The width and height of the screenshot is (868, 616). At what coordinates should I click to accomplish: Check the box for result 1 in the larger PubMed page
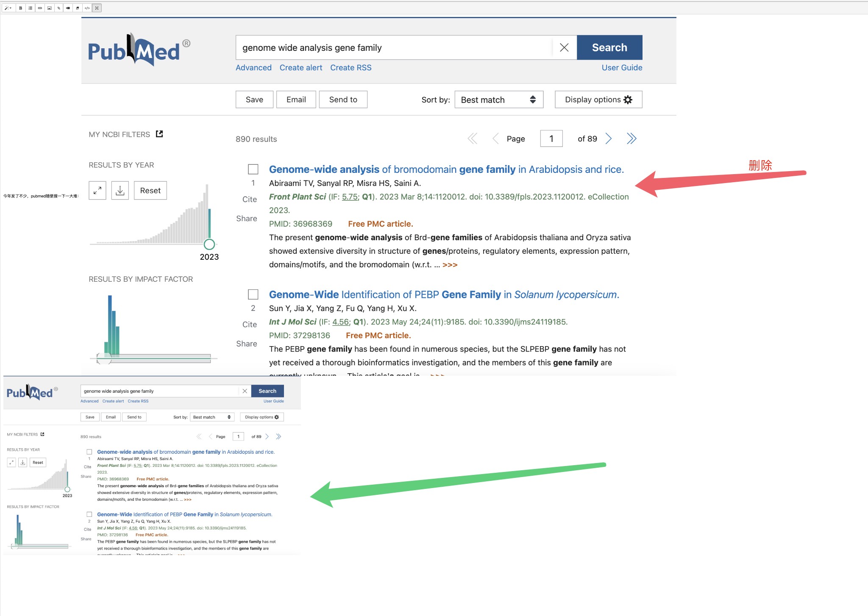click(x=253, y=169)
